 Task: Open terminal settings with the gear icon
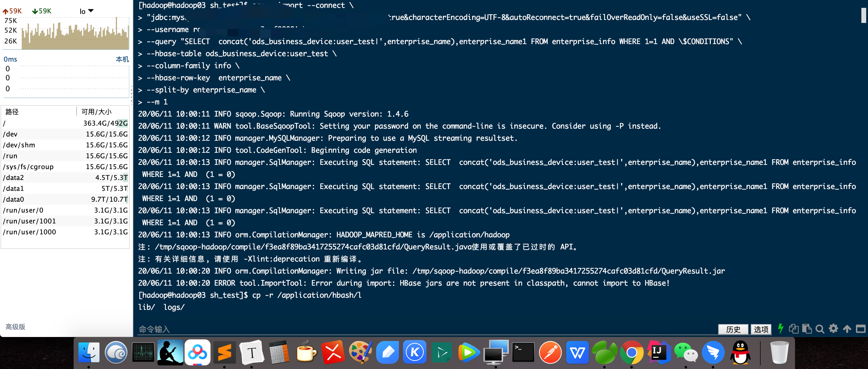point(833,329)
